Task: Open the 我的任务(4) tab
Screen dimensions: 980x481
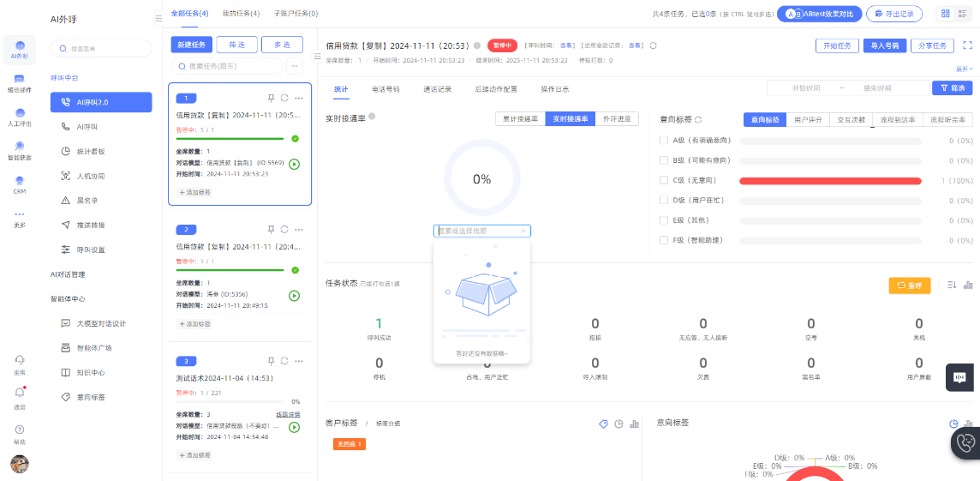Action: tap(241, 14)
